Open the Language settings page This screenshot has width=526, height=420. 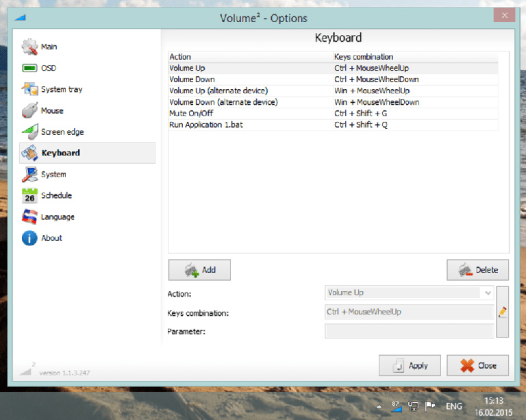pos(58,217)
